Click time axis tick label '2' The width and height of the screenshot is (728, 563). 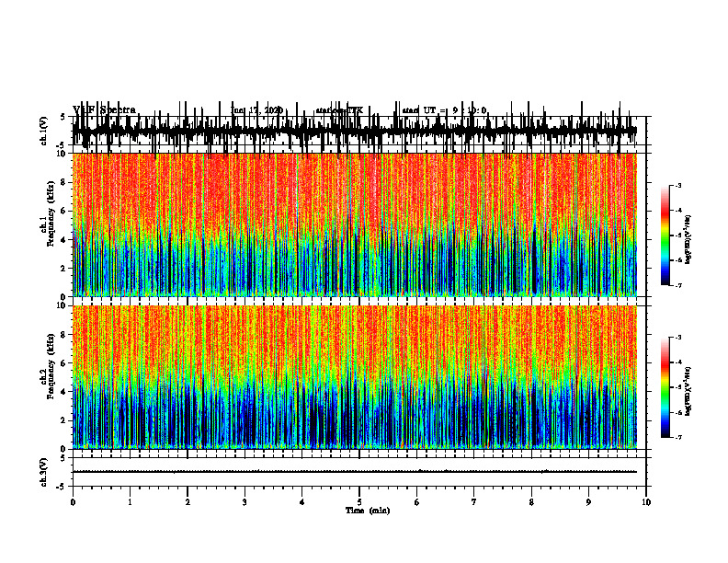click(188, 502)
